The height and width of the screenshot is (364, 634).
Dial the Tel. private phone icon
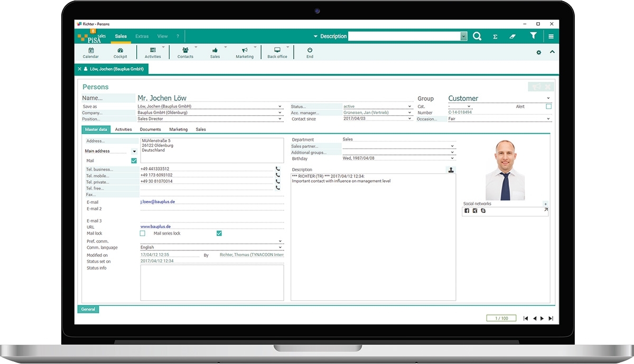278,181
